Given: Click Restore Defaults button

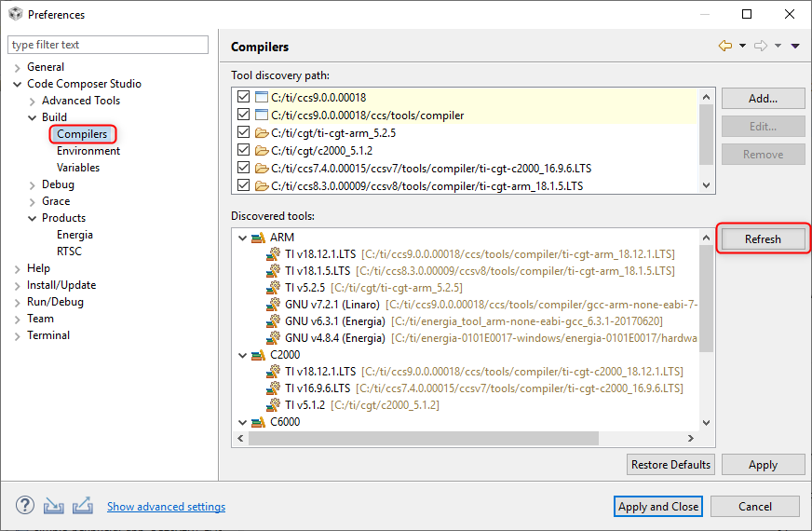Looking at the screenshot, I should [670, 465].
